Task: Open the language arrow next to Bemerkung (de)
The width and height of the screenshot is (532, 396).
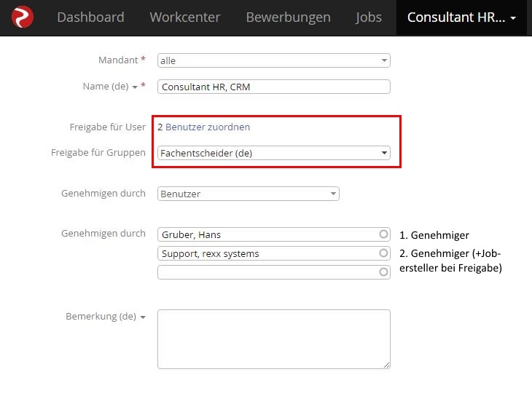Action: click(x=143, y=317)
